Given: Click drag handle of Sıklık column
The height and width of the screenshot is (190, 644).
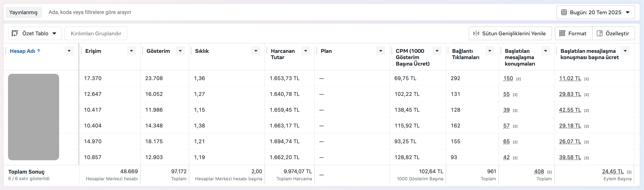Looking at the screenshot, I should click(x=191, y=51).
